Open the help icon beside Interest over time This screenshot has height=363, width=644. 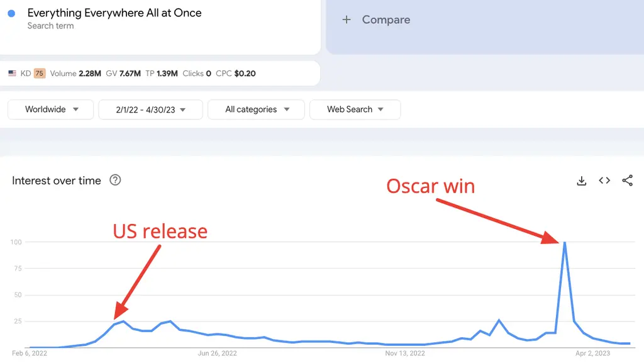pyautogui.click(x=115, y=180)
